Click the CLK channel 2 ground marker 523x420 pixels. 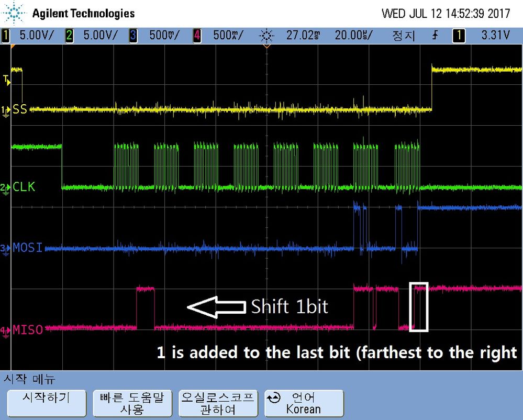coord(6,189)
